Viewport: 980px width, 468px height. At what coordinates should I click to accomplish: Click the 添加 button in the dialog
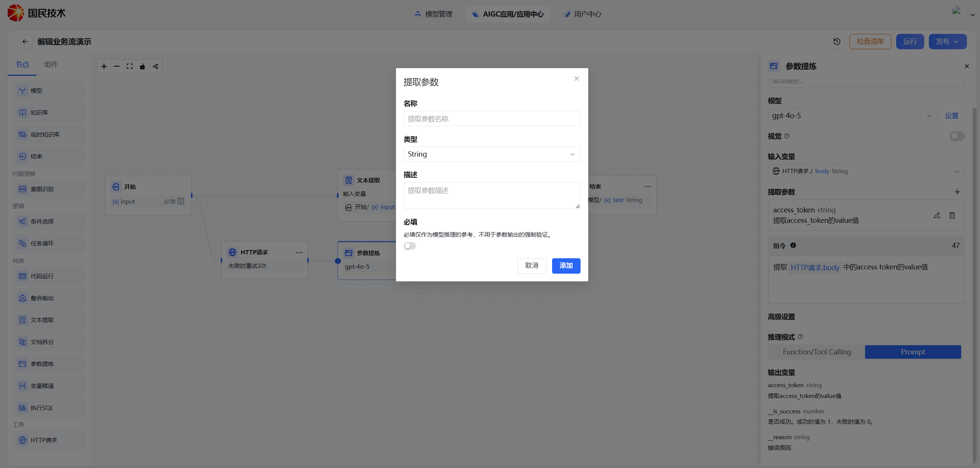tap(566, 266)
